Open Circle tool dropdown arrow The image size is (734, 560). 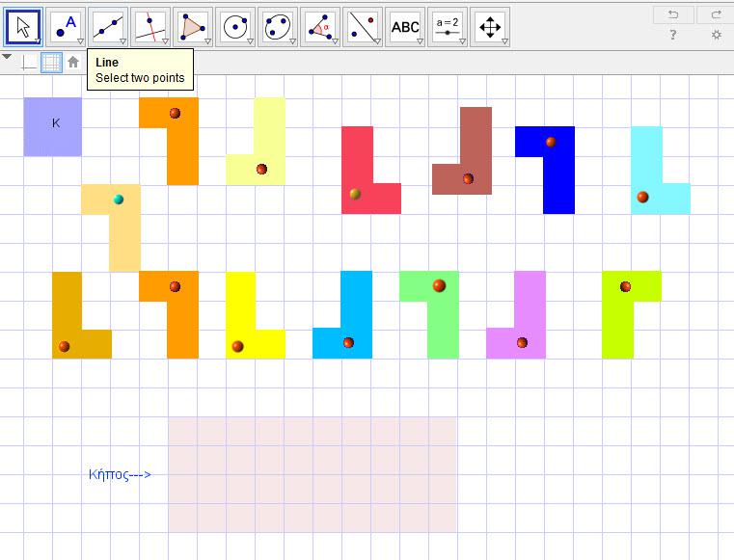pyautogui.click(x=250, y=41)
